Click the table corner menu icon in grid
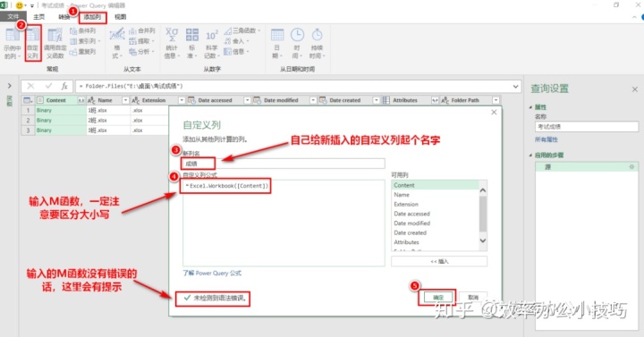Viewport: 644px width, 337px height. coord(28,100)
